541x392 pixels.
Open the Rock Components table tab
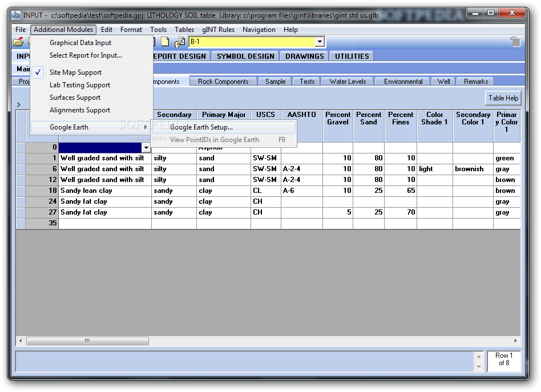(223, 82)
